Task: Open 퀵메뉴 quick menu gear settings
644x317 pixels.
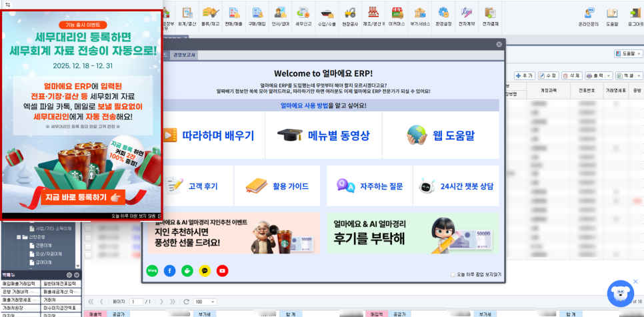Action: click(69, 275)
